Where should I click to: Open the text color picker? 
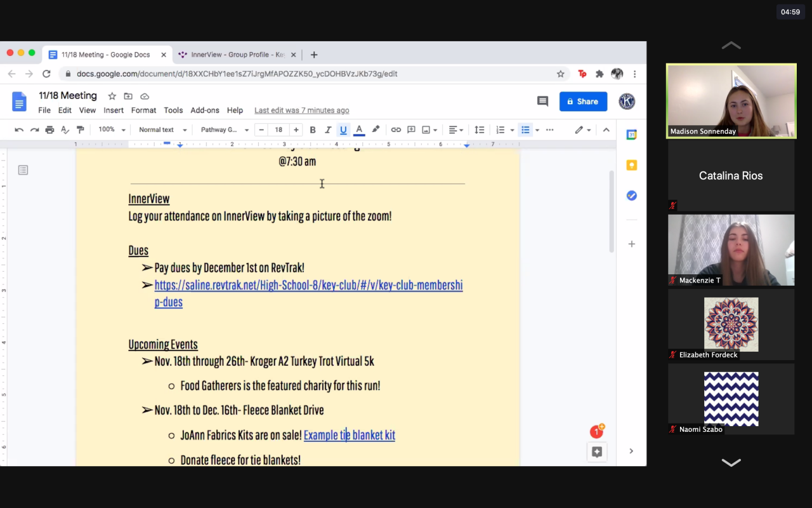point(359,130)
